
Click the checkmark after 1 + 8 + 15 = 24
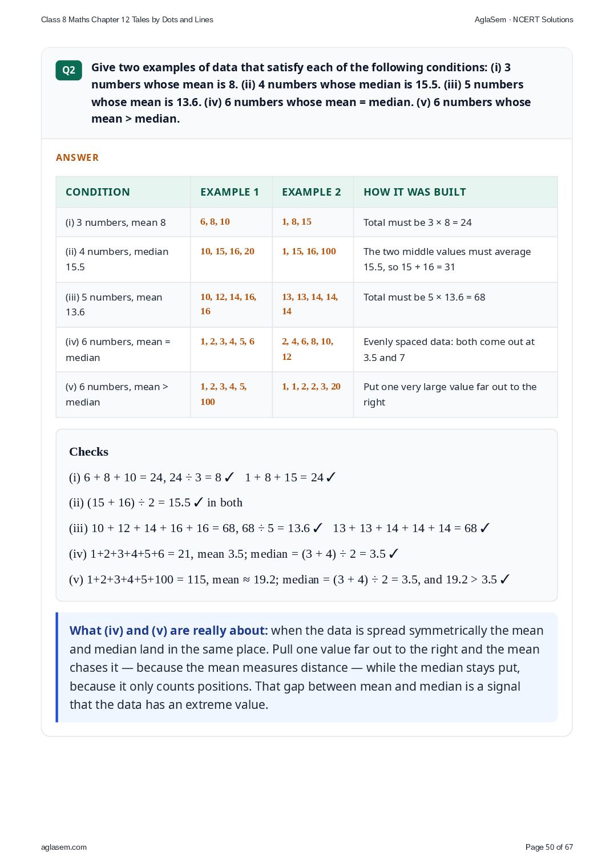click(x=331, y=477)
